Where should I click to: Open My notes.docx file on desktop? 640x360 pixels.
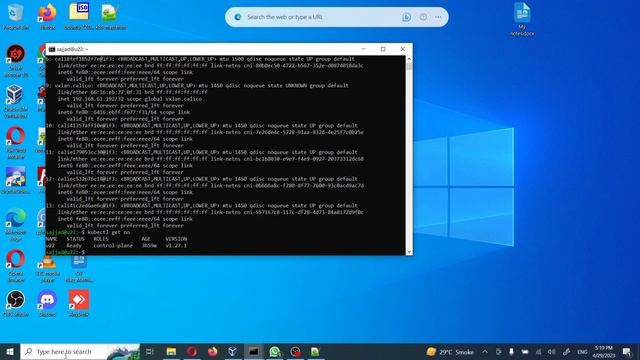coord(522,19)
